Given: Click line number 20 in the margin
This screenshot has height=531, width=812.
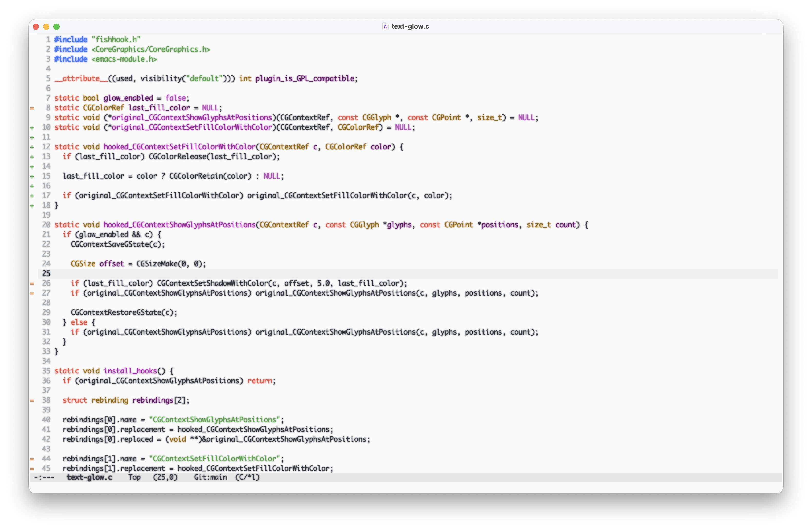Looking at the screenshot, I should 46,225.
